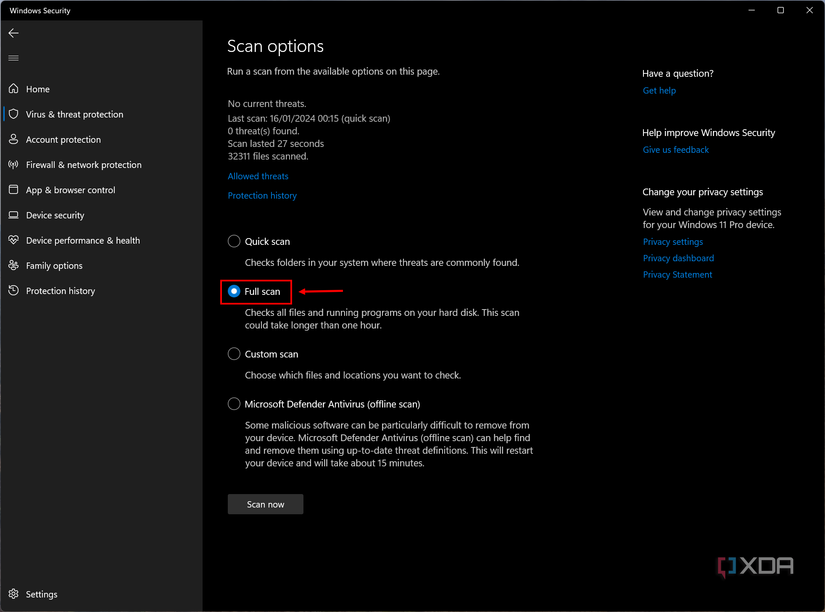Open the Protection history link under scan results

point(262,196)
